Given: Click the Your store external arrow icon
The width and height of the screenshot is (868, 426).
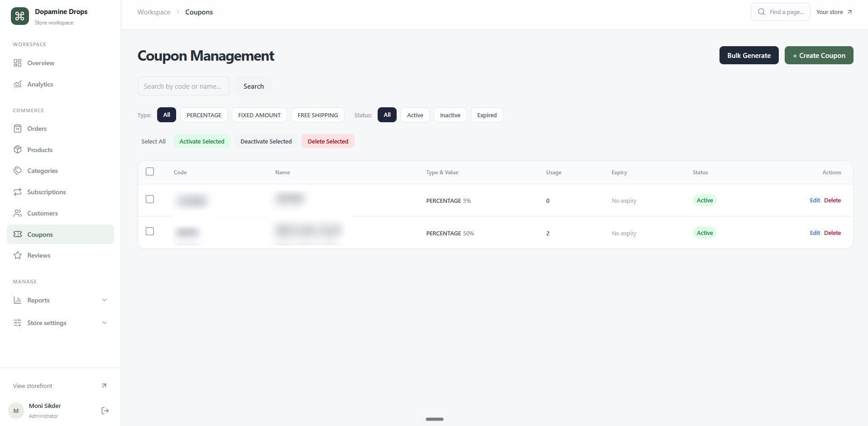Looking at the screenshot, I should click(x=849, y=12).
